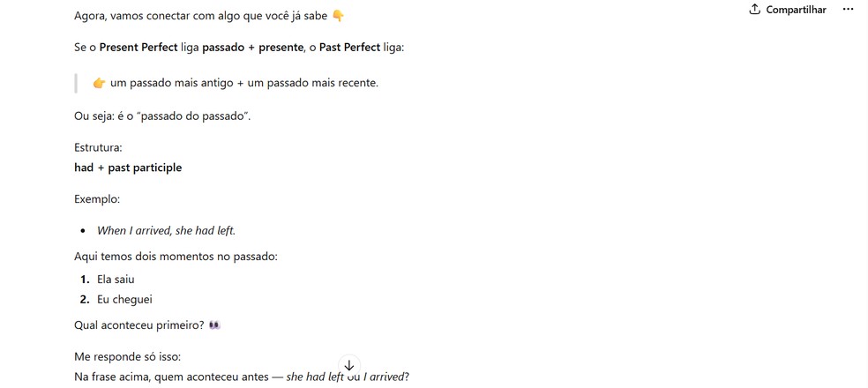Click the italic 'I arrived?' at the end
This screenshot has width=868, height=388.
point(386,377)
